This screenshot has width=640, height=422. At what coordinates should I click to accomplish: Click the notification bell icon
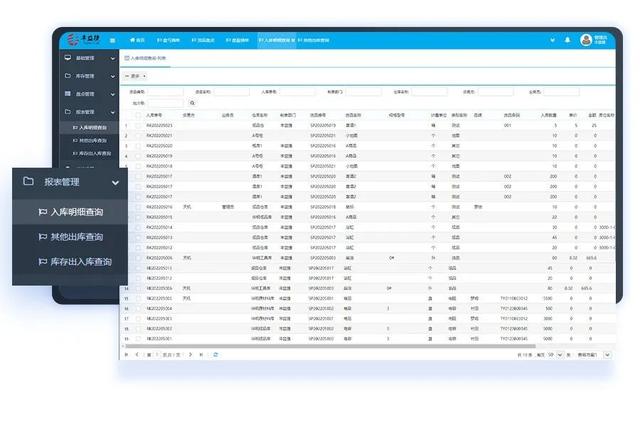click(x=567, y=40)
